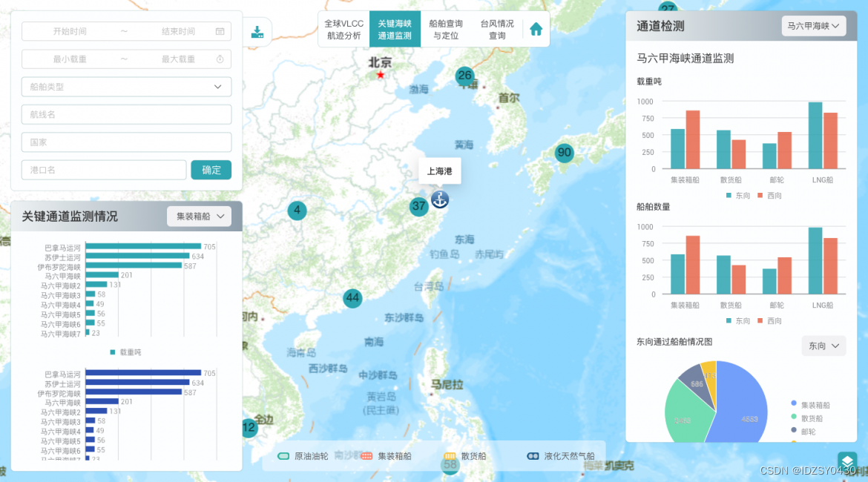868x482 pixels.
Task: Select ship cluster marker 4
Action: click(297, 211)
